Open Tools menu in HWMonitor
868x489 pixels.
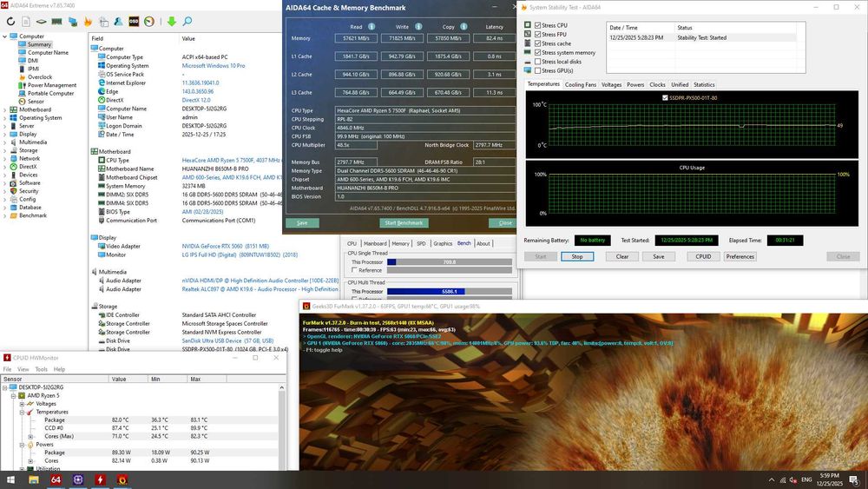tap(42, 369)
